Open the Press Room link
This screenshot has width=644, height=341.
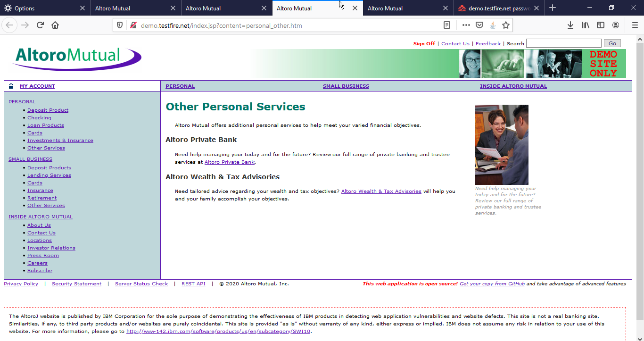[43, 255]
